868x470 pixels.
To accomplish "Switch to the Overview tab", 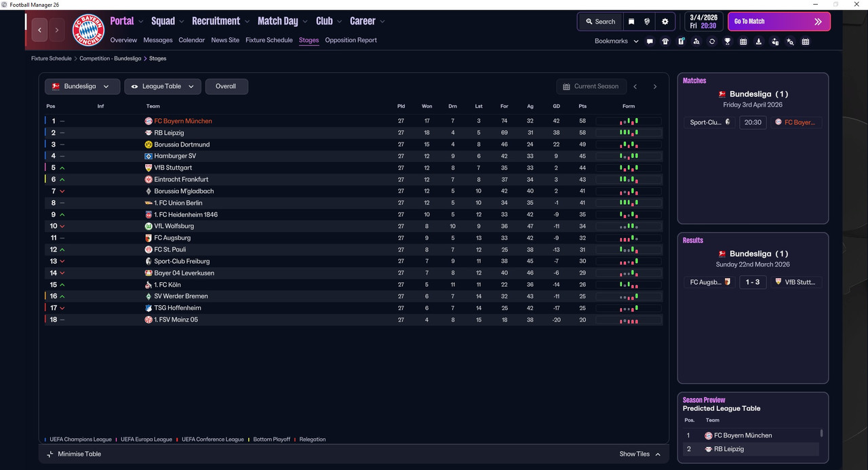I will pos(123,40).
